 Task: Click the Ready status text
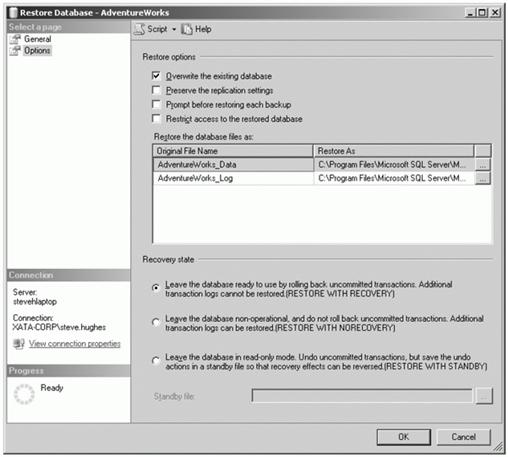click(x=52, y=388)
